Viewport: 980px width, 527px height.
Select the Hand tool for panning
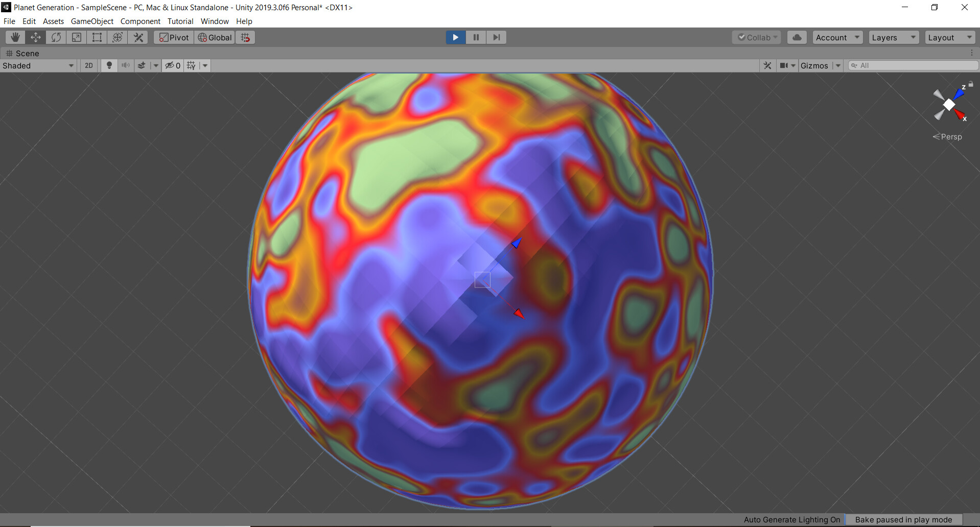[x=15, y=37]
